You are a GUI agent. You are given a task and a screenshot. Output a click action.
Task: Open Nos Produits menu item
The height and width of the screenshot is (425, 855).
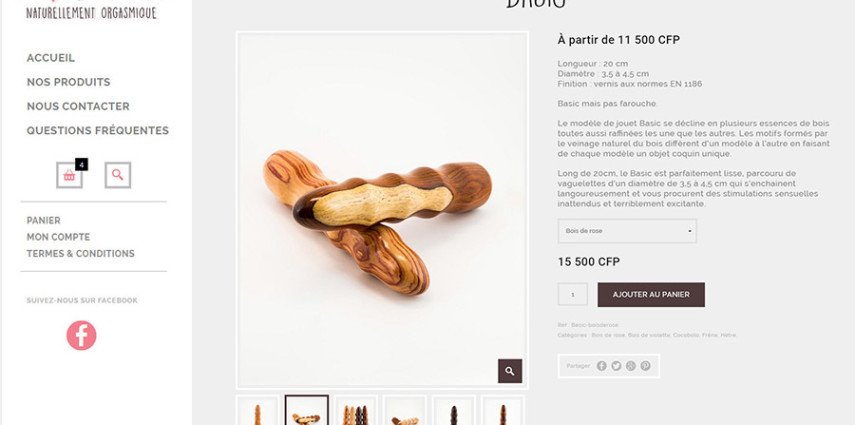69,82
